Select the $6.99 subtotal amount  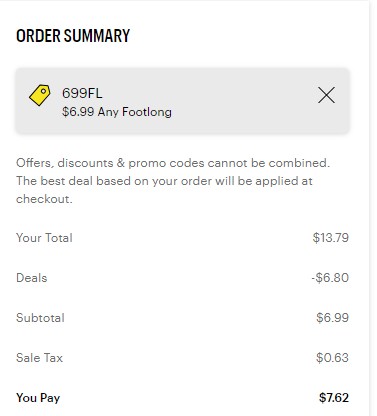332,318
